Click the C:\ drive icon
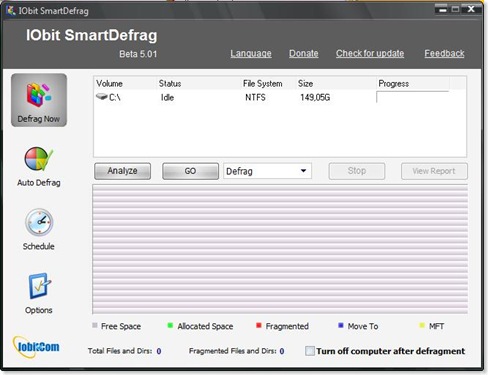The width and height of the screenshot is (488, 375). pos(101,97)
